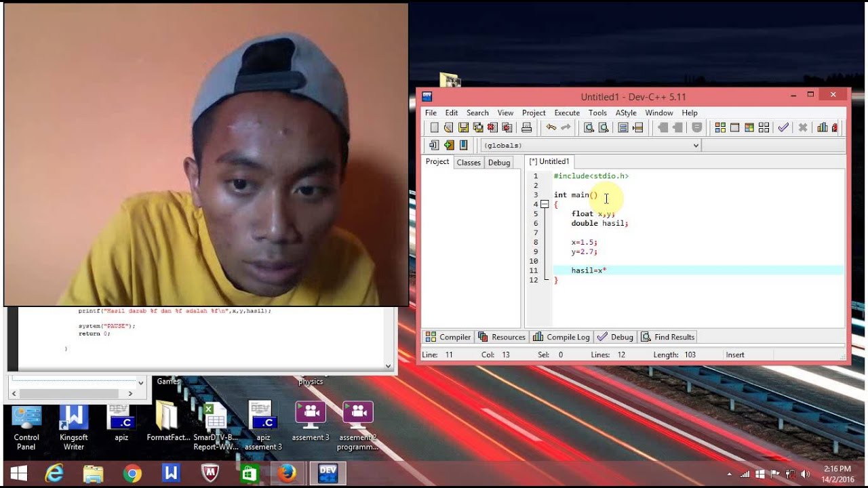Click the right arrow of the background horizontal scrollbar
This screenshot has width=868, height=488.
point(130,393)
